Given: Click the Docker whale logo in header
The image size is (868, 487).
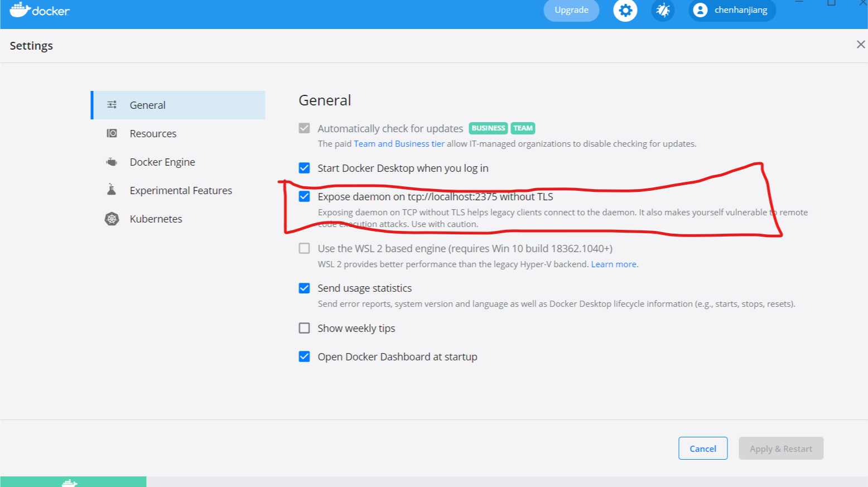Looking at the screenshot, I should (x=20, y=9).
